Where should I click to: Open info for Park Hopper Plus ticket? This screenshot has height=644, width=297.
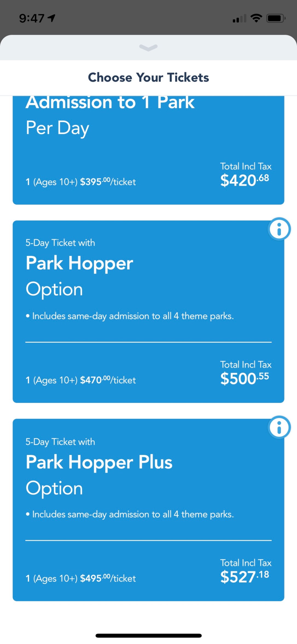click(x=279, y=427)
